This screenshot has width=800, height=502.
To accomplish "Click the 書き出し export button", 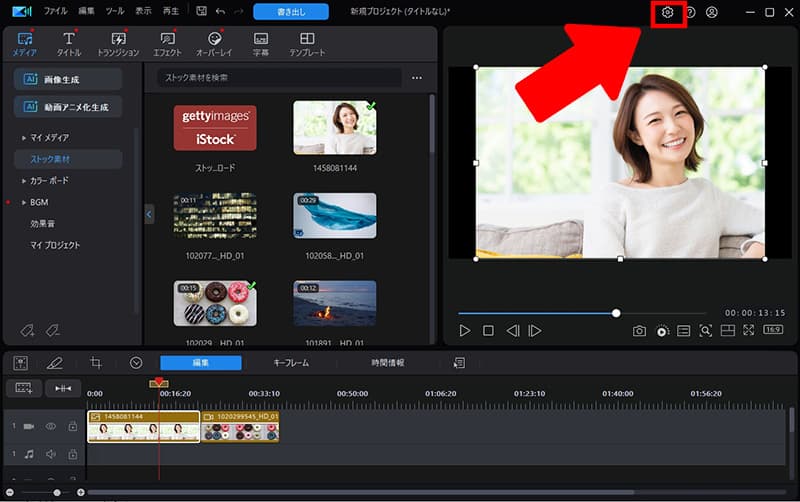I will 291,12.
